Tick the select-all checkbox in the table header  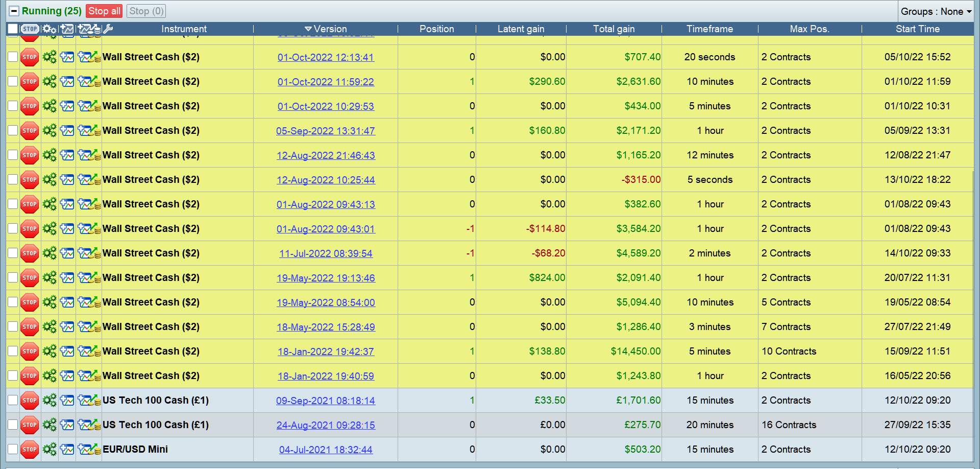(13, 29)
